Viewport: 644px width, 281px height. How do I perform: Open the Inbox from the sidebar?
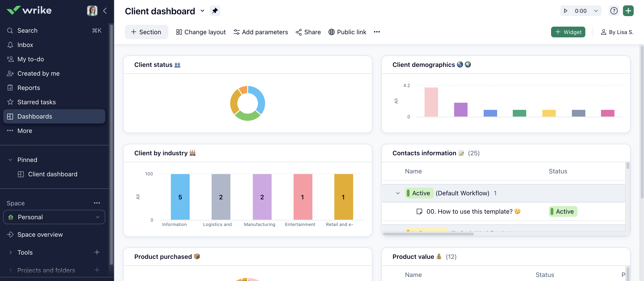click(25, 45)
